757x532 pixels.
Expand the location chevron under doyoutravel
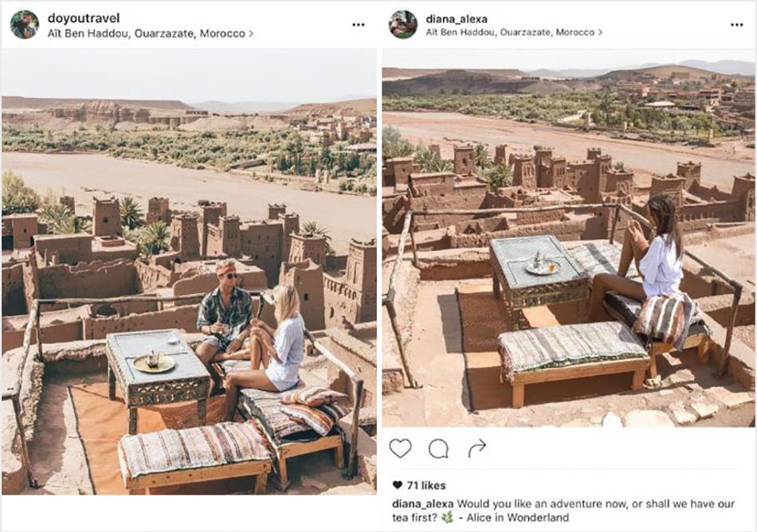[x=251, y=33]
